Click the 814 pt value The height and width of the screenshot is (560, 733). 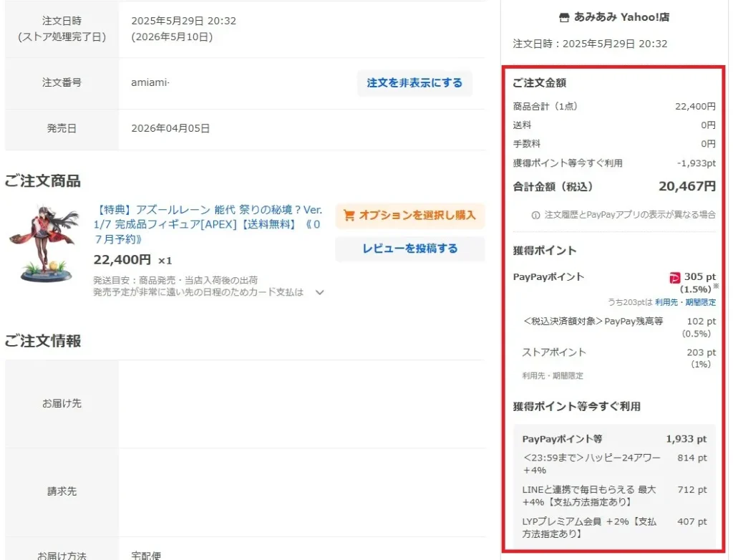pyautogui.click(x=692, y=458)
